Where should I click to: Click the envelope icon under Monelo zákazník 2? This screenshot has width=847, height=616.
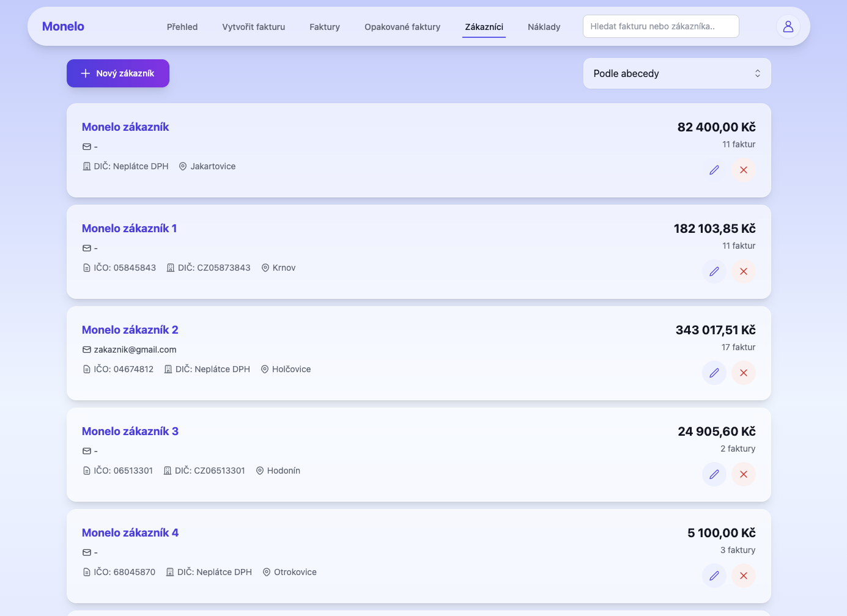86,350
